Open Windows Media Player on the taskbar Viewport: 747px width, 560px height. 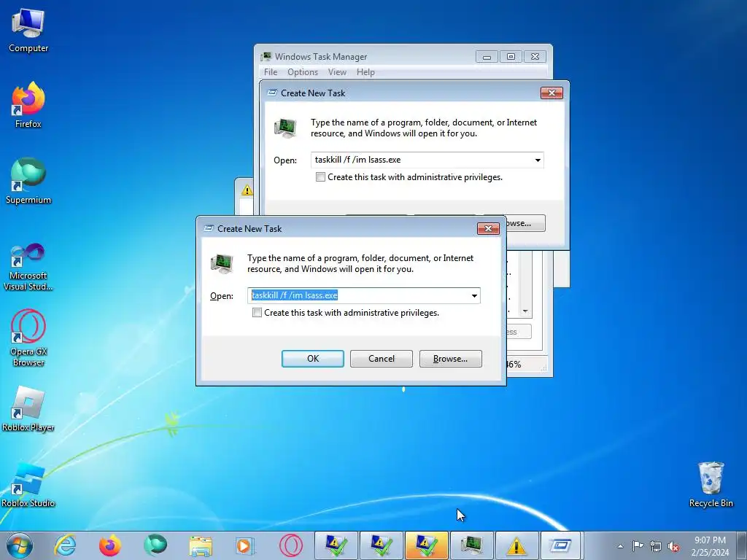click(246, 545)
